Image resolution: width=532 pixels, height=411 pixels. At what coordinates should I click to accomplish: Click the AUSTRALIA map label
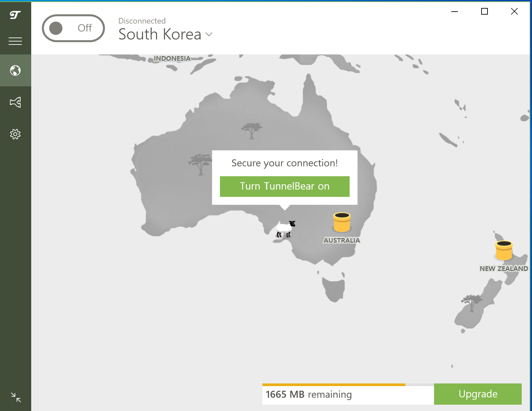pyautogui.click(x=342, y=240)
